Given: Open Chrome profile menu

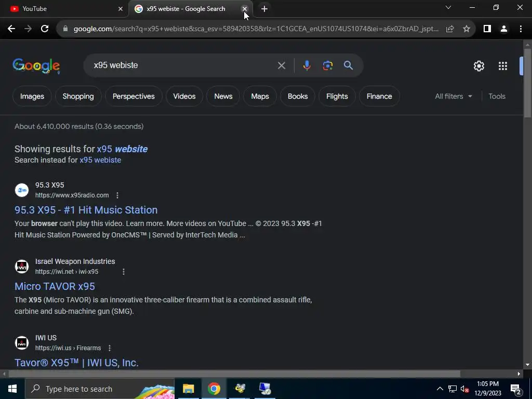Looking at the screenshot, I should (x=504, y=29).
